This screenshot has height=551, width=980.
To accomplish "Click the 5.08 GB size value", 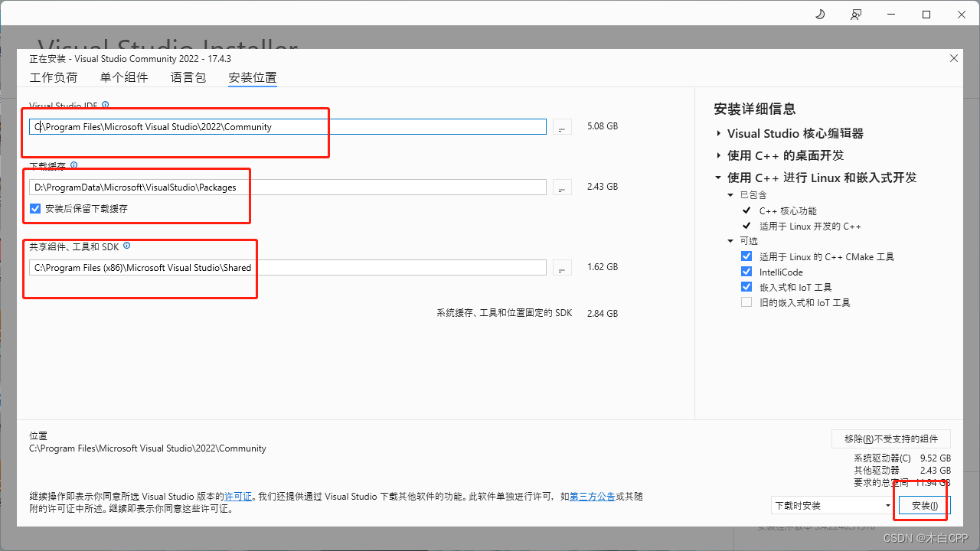I will click(x=602, y=126).
